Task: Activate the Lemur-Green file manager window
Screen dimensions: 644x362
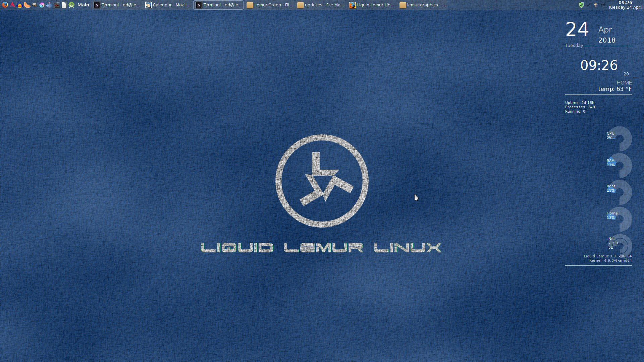Action: tap(270, 5)
